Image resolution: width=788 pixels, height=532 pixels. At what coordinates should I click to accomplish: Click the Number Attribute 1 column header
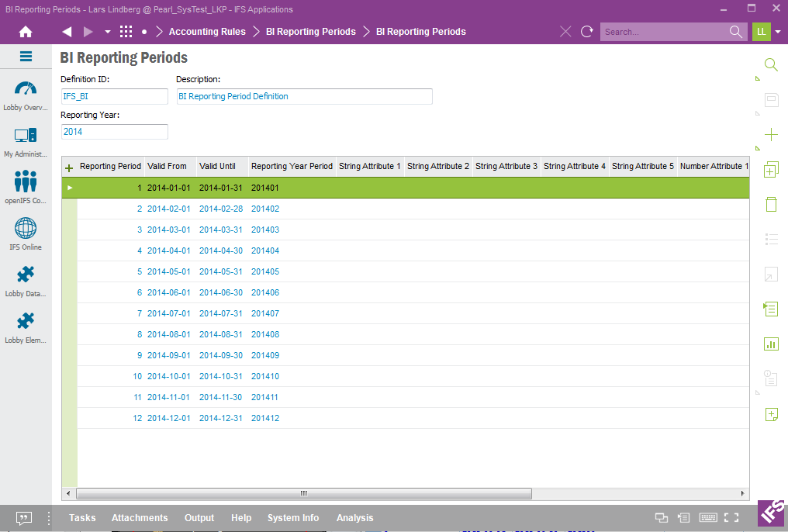click(714, 166)
